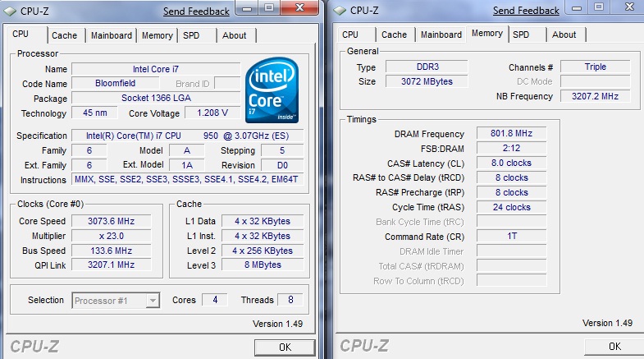This screenshot has height=359, width=644.
Task: Go to About tab in right window
Action: (x=564, y=35)
